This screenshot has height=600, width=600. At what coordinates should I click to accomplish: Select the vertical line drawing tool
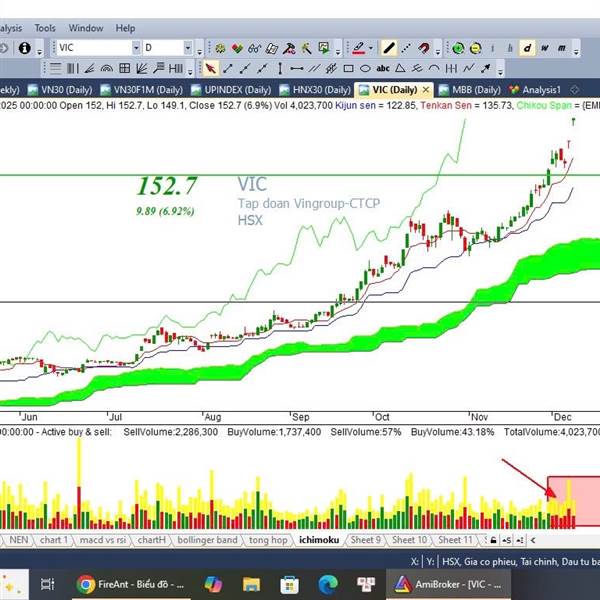pyautogui.click(x=280, y=68)
